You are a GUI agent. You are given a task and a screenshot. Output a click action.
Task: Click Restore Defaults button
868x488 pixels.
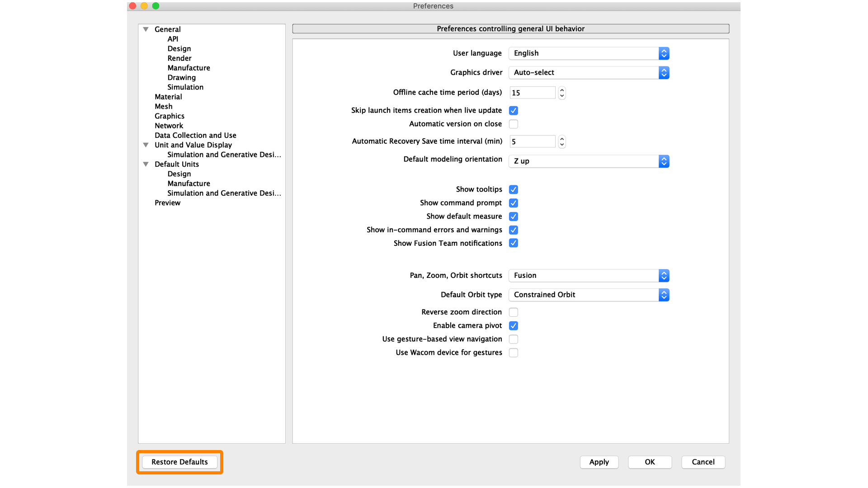click(x=179, y=462)
